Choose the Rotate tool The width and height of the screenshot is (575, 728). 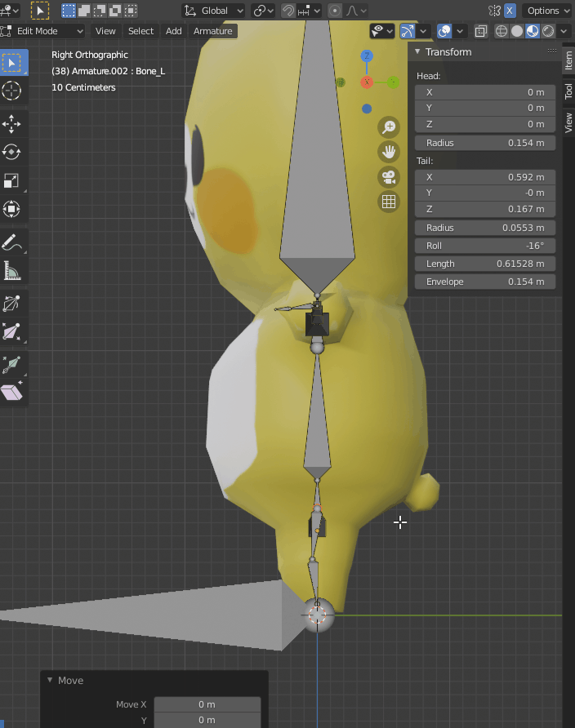(x=11, y=153)
